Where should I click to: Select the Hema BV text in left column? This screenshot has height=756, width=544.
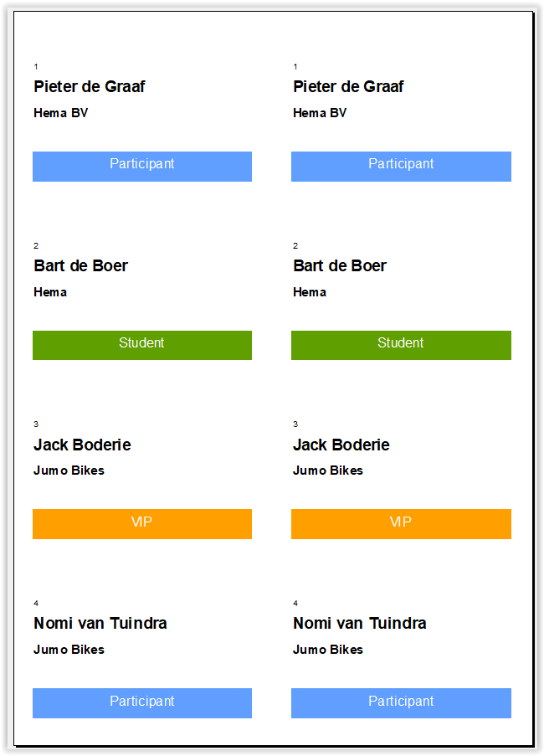click(61, 113)
